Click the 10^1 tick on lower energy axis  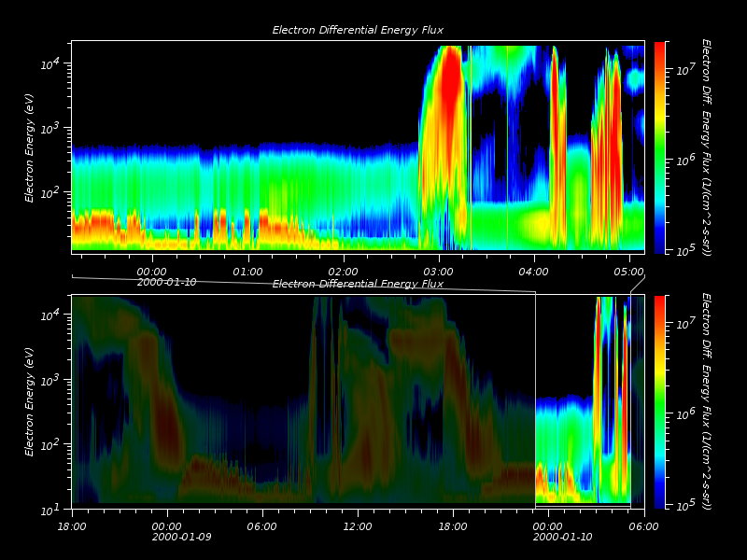(x=50, y=510)
